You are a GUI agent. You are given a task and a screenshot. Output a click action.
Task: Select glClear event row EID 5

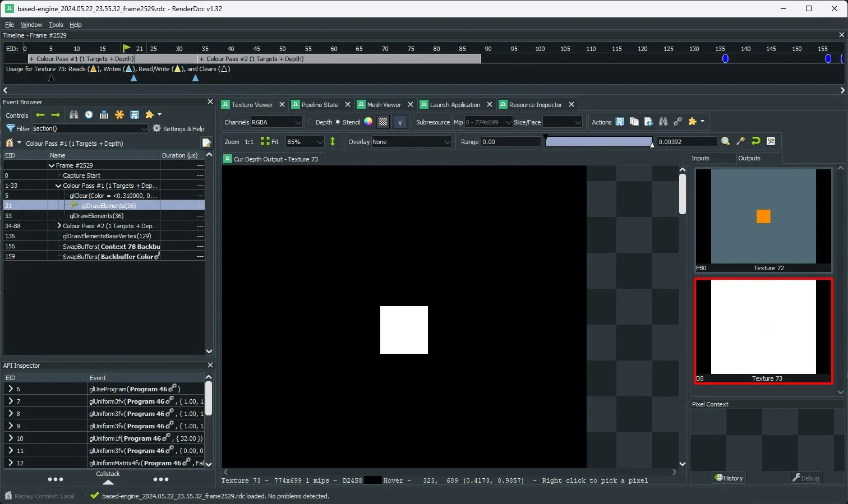coord(104,196)
